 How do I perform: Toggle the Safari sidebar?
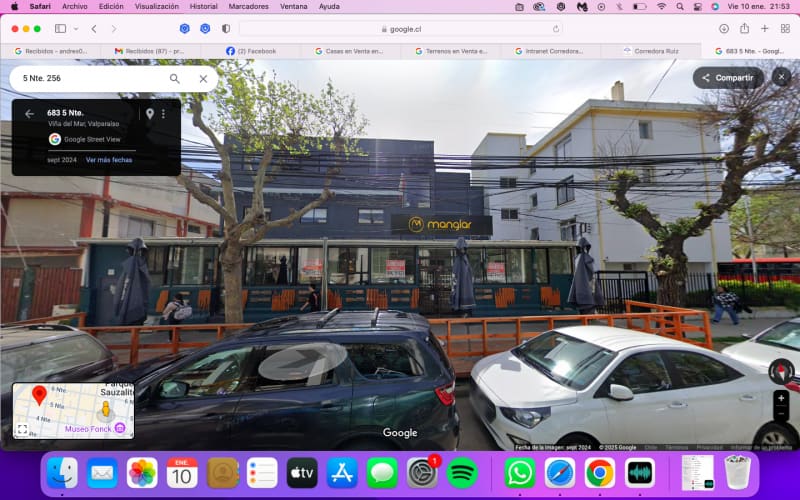(x=60, y=29)
